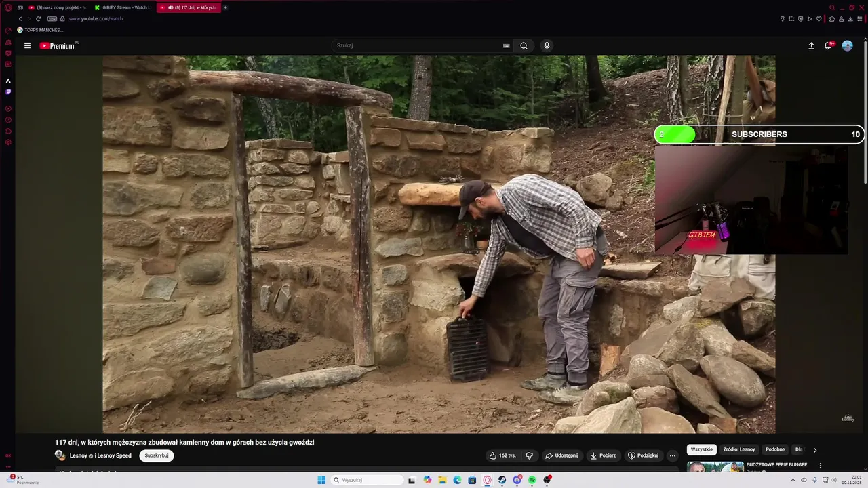Image resolution: width=868 pixels, height=488 pixels.
Task: Click the Podziękuj thanks button
Action: pos(643,455)
